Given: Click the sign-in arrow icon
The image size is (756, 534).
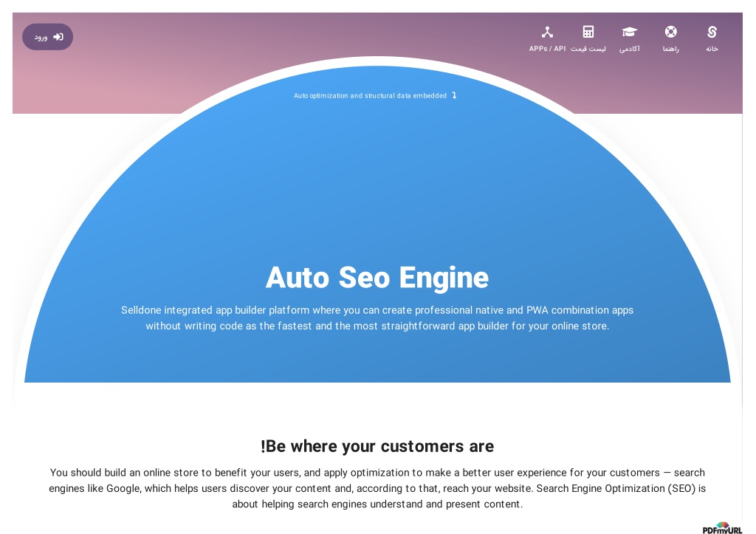Looking at the screenshot, I should tap(58, 37).
